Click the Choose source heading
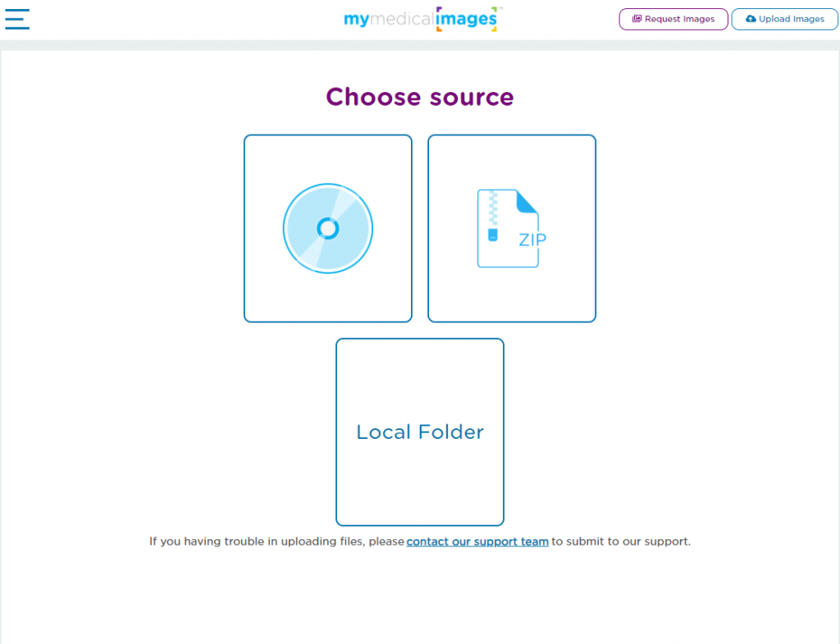Viewport: 840px width, 644px height. tap(420, 97)
